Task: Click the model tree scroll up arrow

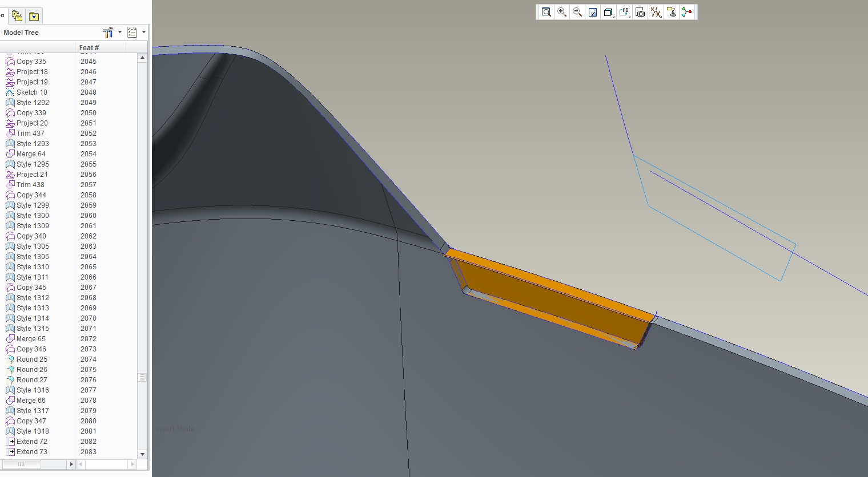Action: (142, 58)
